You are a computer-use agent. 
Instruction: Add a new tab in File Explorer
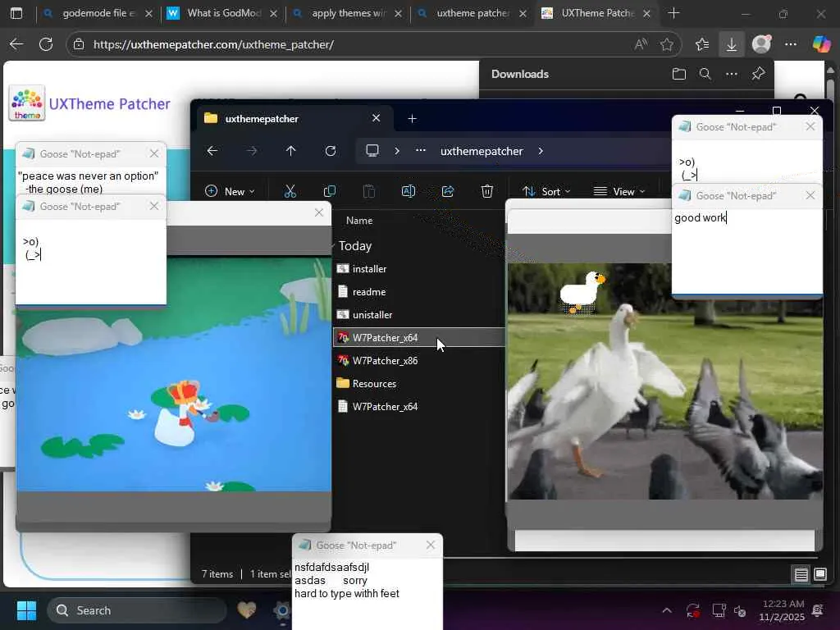pos(412,118)
